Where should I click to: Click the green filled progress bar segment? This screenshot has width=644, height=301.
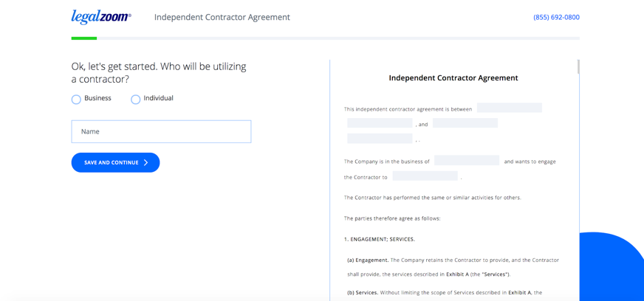click(83, 38)
